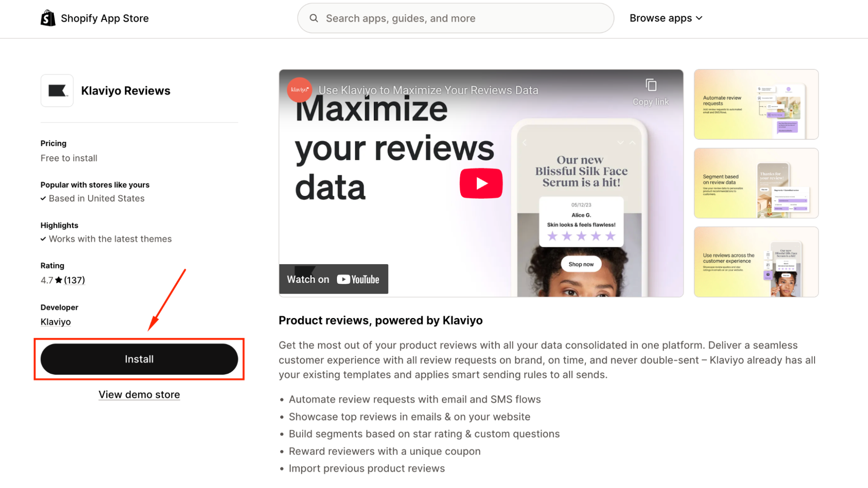Open the Use reviews across customer experience thumbnail
This screenshot has height=488, width=868.
[756, 262]
